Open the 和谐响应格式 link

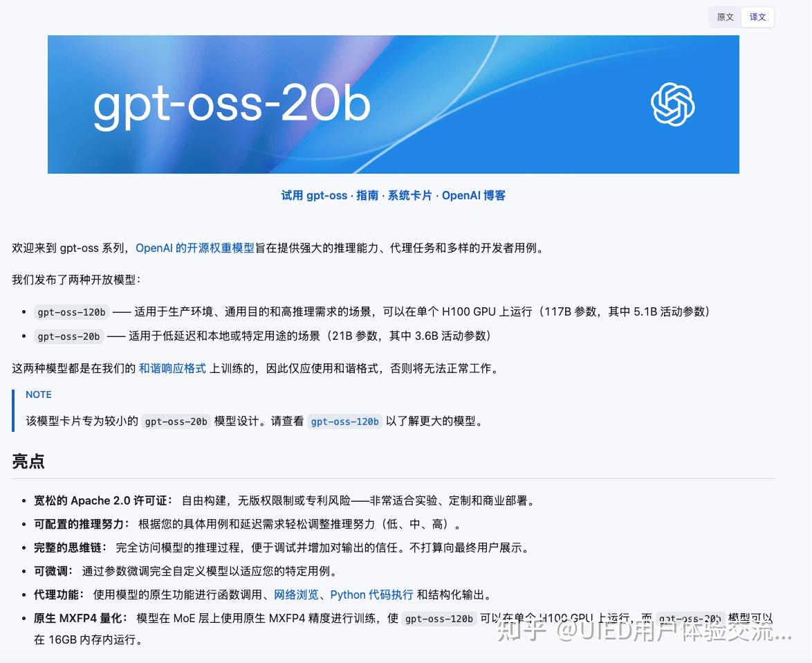click(171, 368)
